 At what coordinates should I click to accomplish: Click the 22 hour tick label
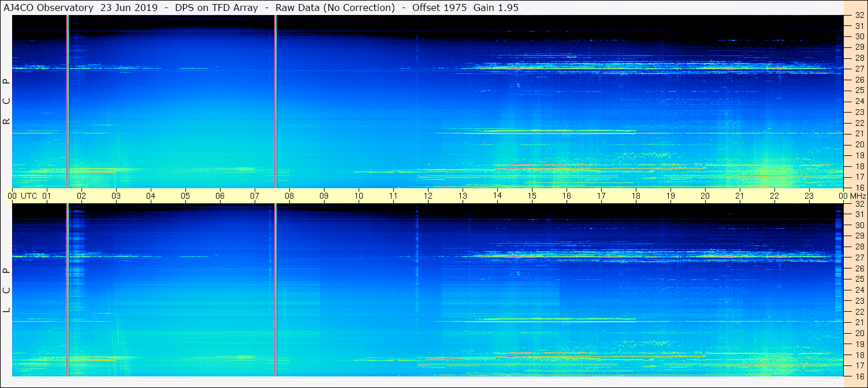tap(774, 196)
